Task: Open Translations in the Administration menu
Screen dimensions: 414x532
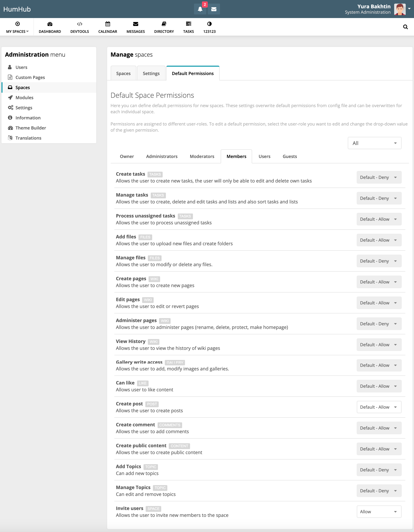Action: [28, 138]
